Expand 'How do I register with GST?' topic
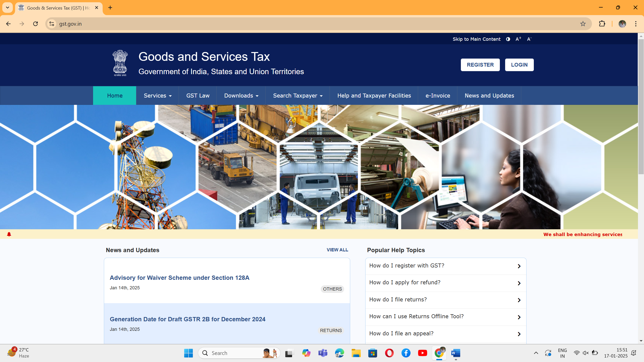Viewport: 644px width, 362px height. (x=446, y=266)
